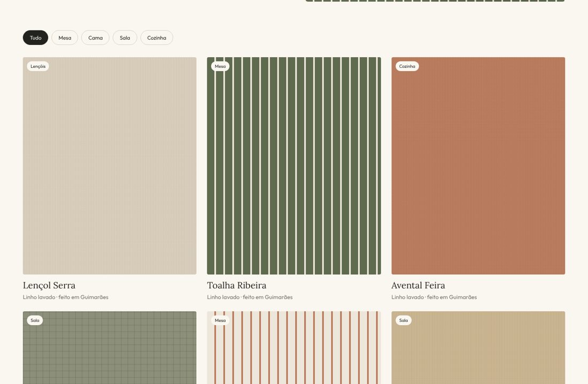Viewport: 588px width, 384px height.
Task: Open the Lençol Serra product image
Action: point(110,166)
